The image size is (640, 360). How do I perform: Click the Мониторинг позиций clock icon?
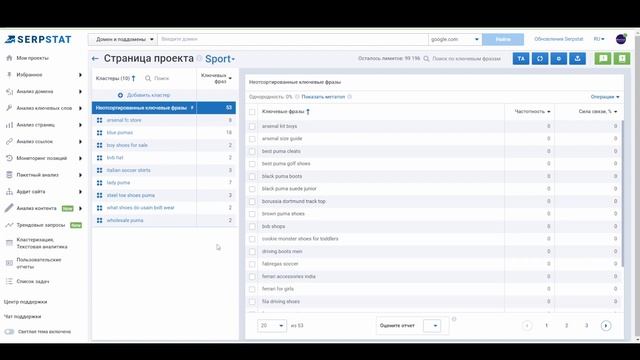point(9,158)
